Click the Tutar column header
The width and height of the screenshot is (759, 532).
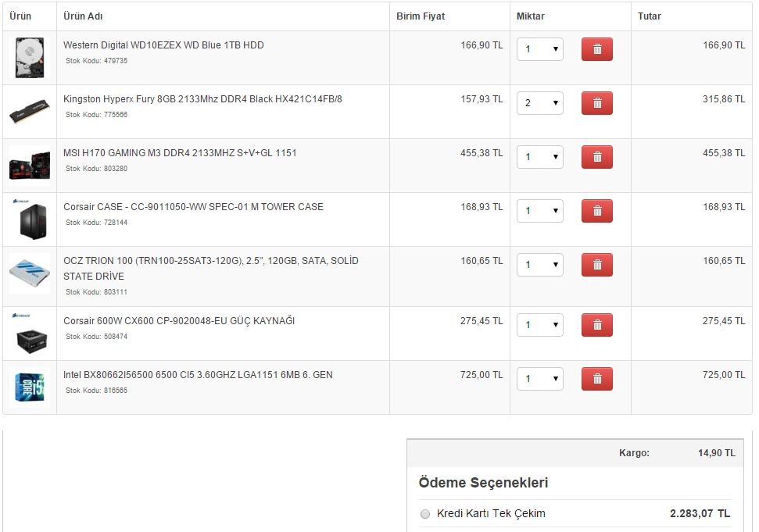click(x=649, y=16)
